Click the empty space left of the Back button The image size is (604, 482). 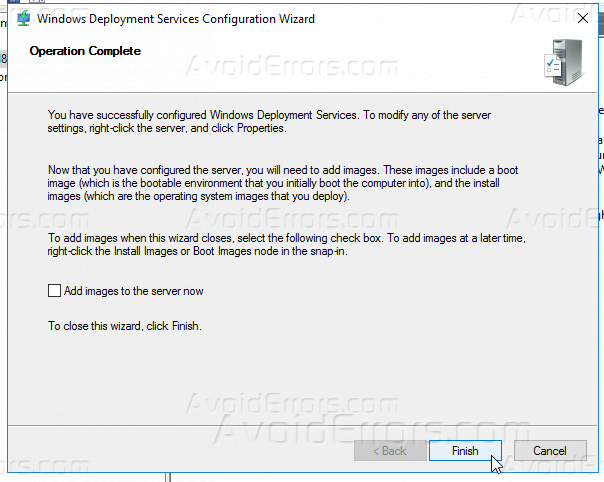[180, 451]
